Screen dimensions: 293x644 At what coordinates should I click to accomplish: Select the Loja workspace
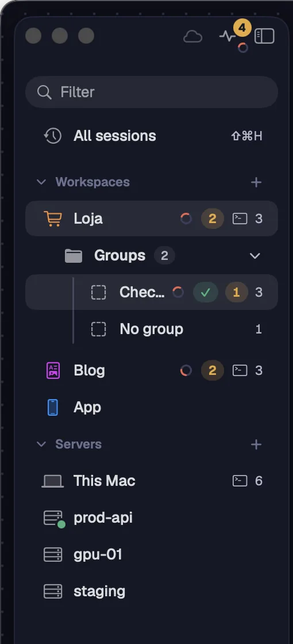click(x=152, y=218)
